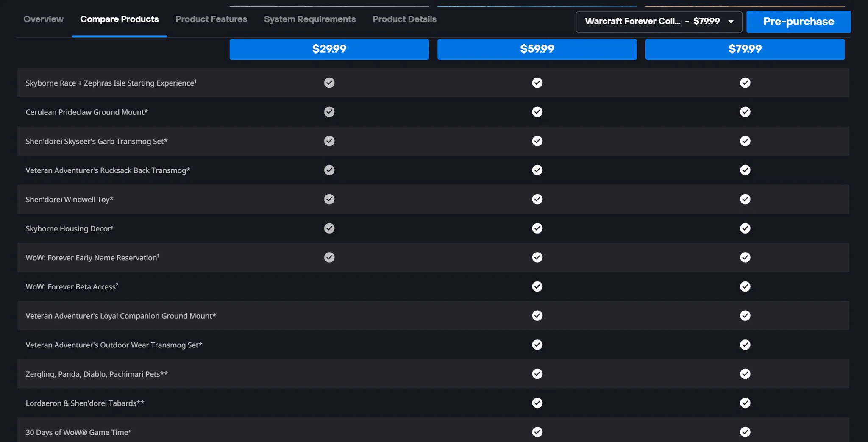The width and height of the screenshot is (868, 442).
Task: Click "Zergling, Panda, Diablo, Pachimari Pets" label
Action: pyautogui.click(x=97, y=374)
